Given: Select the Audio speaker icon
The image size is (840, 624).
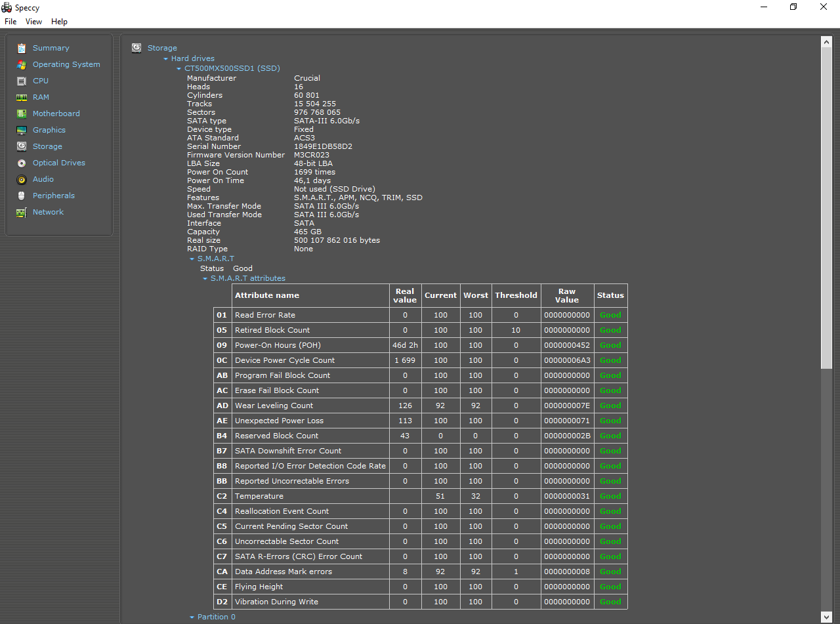Looking at the screenshot, I should pos(22,179).
